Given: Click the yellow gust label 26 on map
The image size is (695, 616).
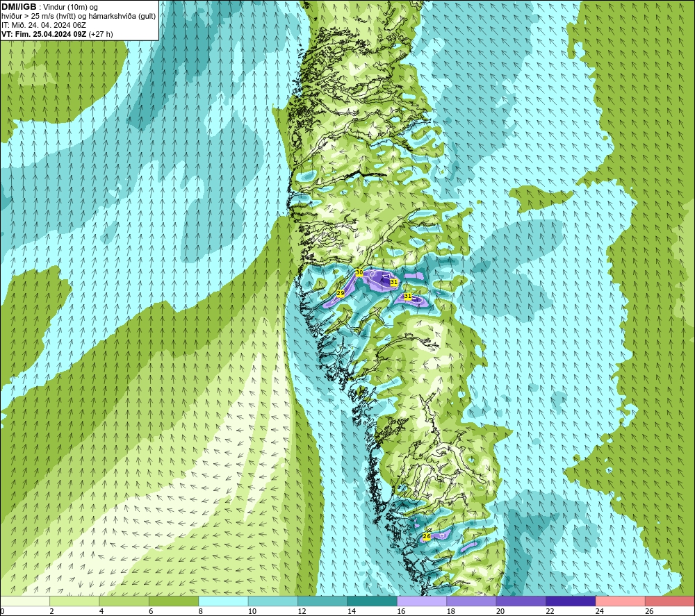Looking at the screenshot, I should click(427, 536).
